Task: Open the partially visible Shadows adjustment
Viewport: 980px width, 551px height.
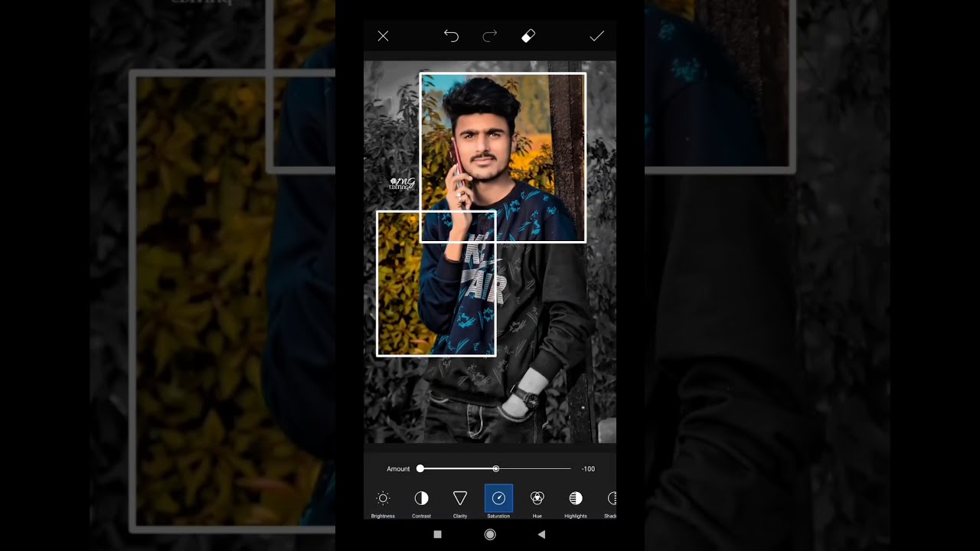Action: [x=611, y=502]
